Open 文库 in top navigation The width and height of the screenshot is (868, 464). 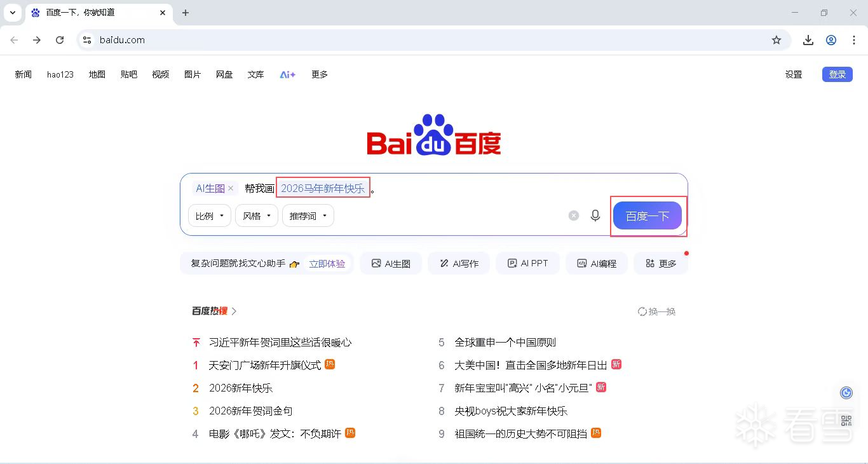tap(256, 74)
